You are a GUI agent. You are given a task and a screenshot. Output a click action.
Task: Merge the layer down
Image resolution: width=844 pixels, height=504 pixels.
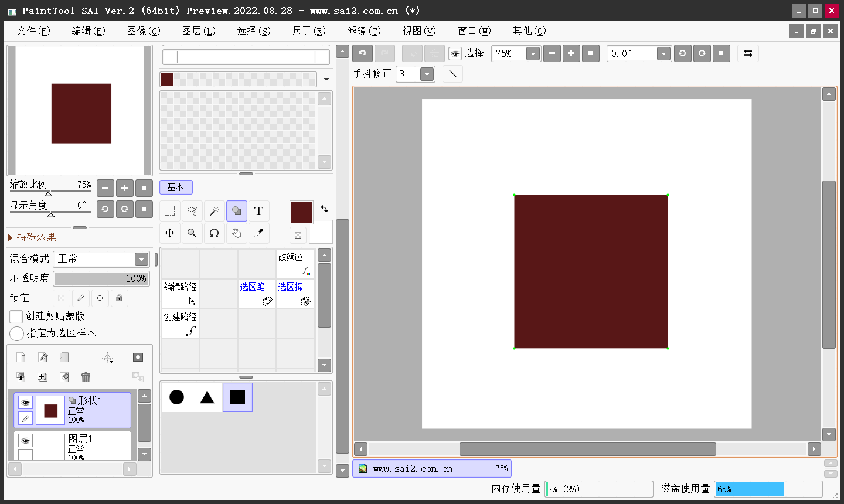(43, 377)
